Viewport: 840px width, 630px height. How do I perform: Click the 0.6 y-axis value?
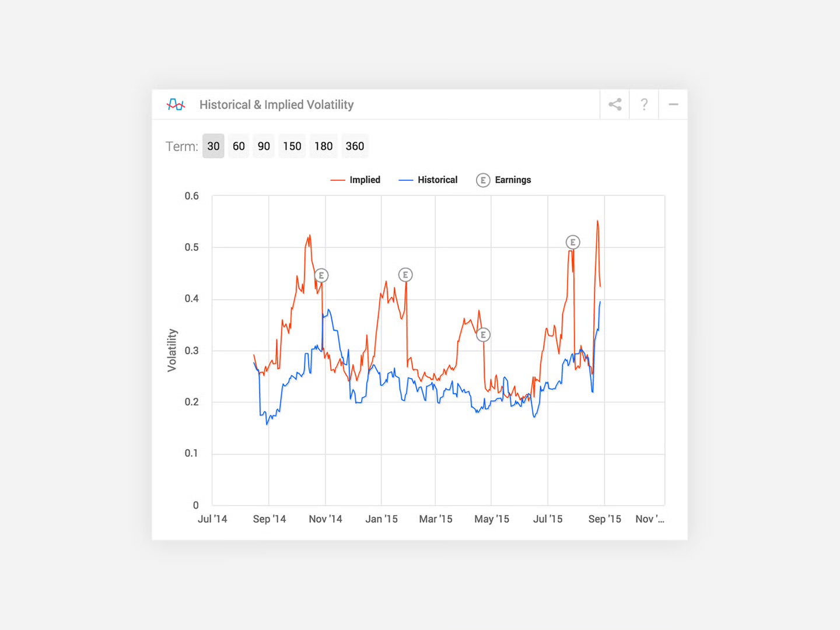(191, 196)
